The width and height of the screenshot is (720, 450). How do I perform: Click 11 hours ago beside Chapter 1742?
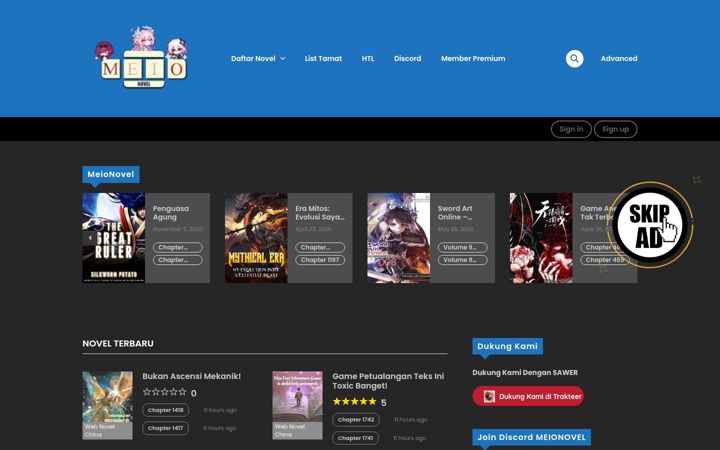[411, 420]
